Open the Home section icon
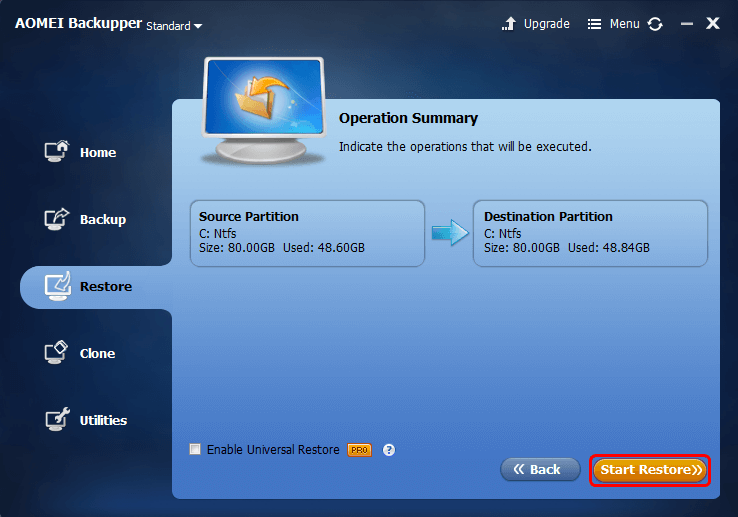 pos(57,151)
